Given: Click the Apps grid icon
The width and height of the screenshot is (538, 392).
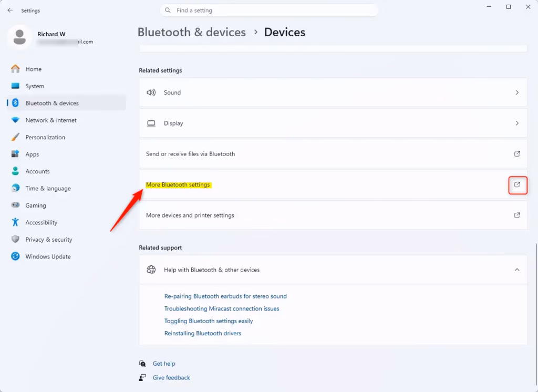Looking at the screenshot, I should tap(15, 154).
